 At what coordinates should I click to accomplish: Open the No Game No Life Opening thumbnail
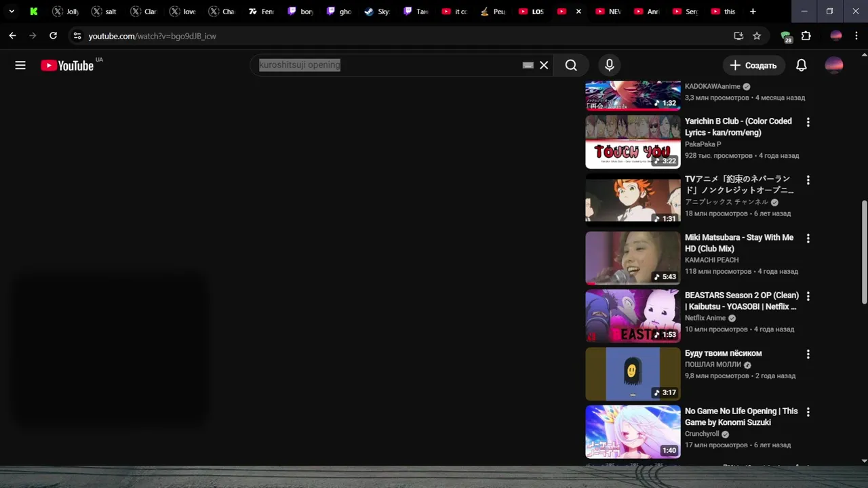coord(633,432)
